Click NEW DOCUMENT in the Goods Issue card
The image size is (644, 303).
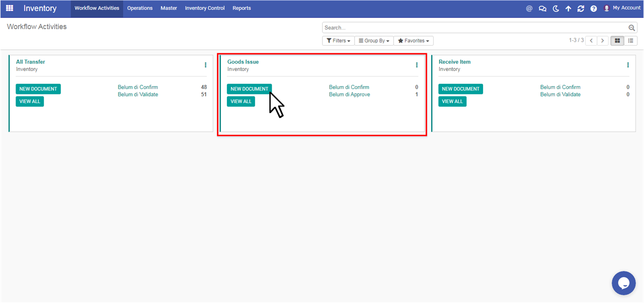[x=249, y=89]
